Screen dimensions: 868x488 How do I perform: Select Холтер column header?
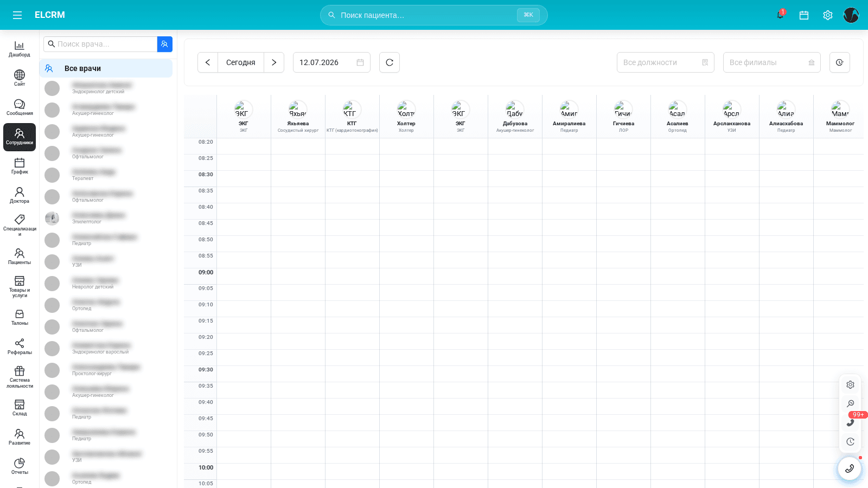pos(406,117)
